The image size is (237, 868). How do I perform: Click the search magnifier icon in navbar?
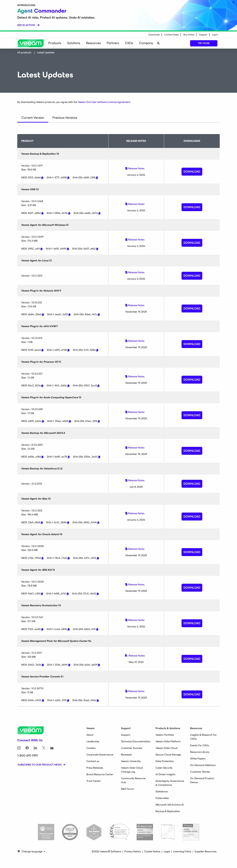click(x=158, y=43)
